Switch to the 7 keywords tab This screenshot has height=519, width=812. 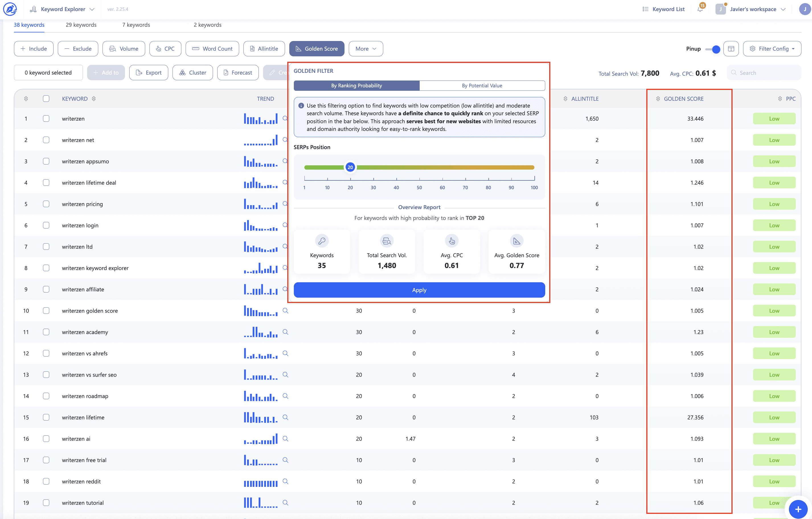coord(136,25)
